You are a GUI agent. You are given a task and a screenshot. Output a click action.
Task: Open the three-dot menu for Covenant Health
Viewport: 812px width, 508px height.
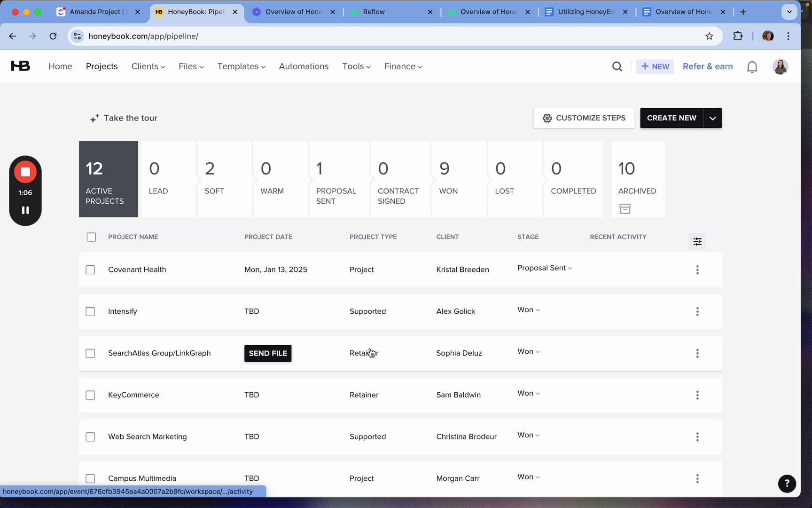[697, 270]
